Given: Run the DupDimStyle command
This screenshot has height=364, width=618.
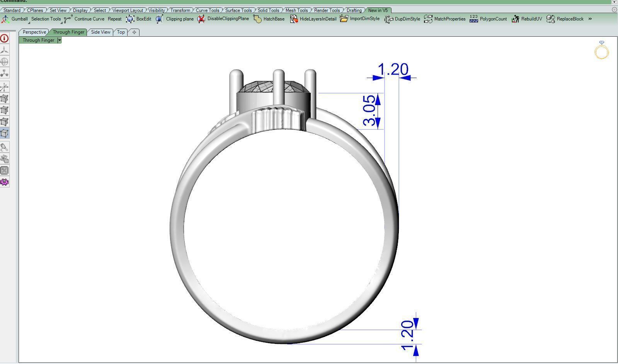Looking at the screenshot, I should tap(402, 19).
